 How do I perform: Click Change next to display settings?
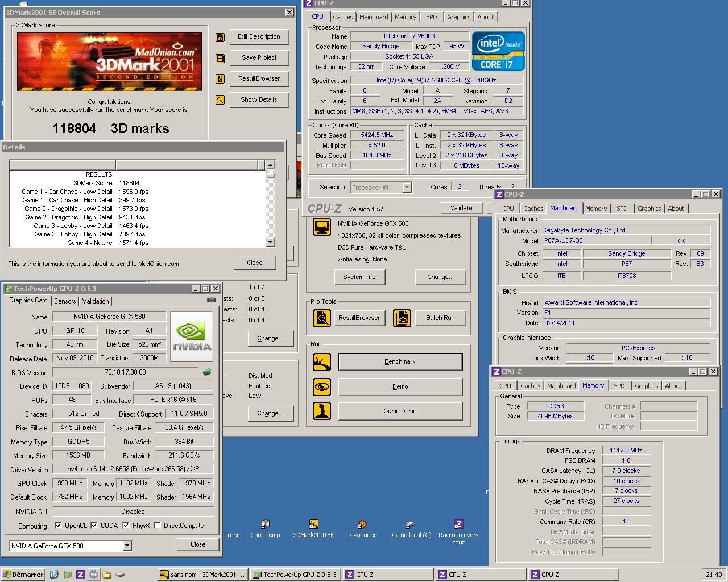[x=440, y=277]
